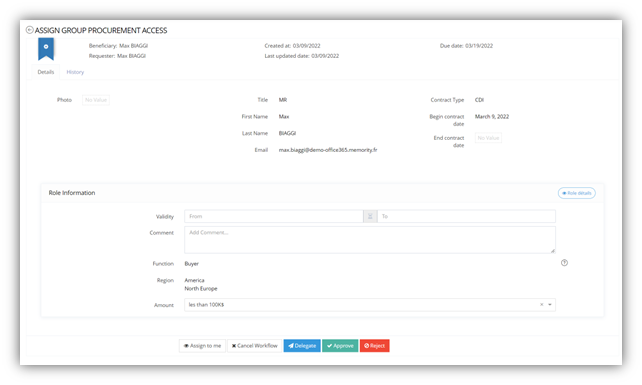Expand the Amount dropdown arrow
642x385 pixels.
click(550, 305)
